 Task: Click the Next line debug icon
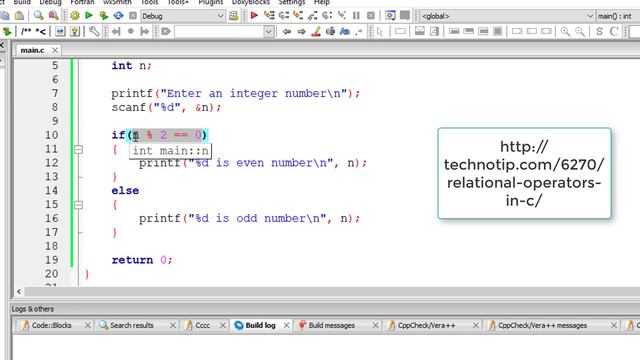click(x=284, y=16)
